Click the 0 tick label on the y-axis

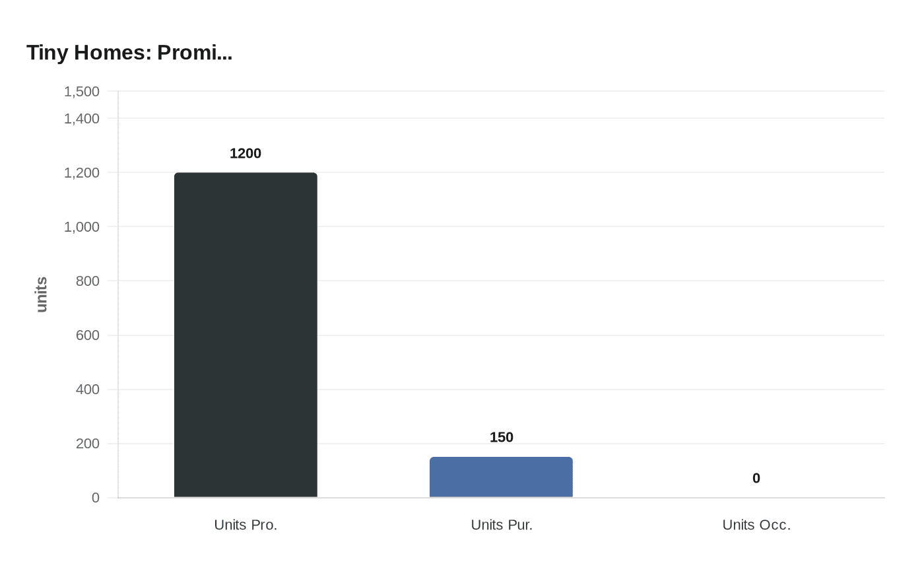[96, 498]
